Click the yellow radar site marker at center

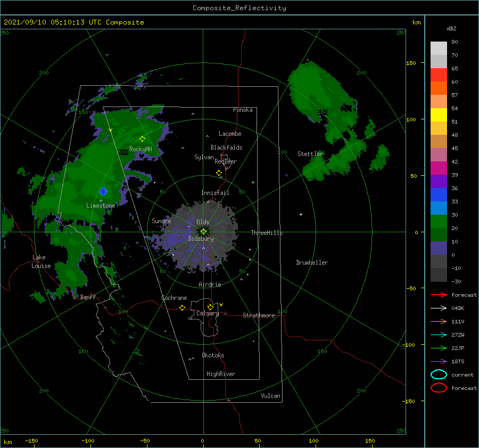203,232
